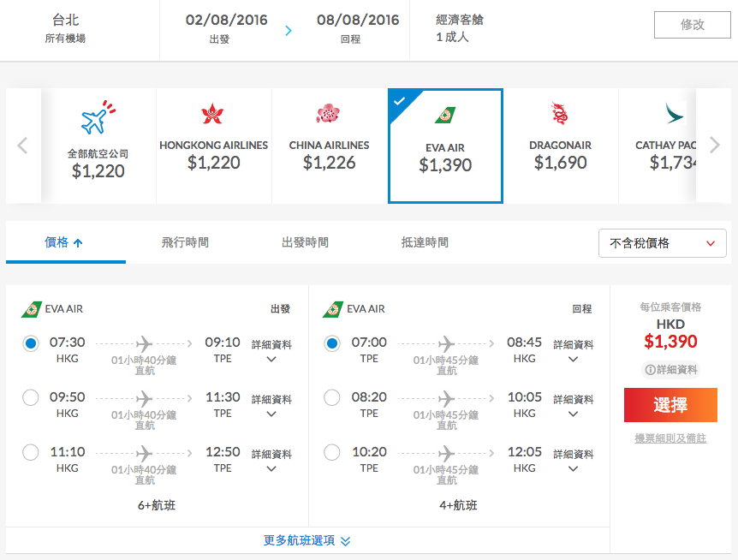Select the 07:00 TPE return flight radio
This screenshot has height=560, width=738.
332,343
